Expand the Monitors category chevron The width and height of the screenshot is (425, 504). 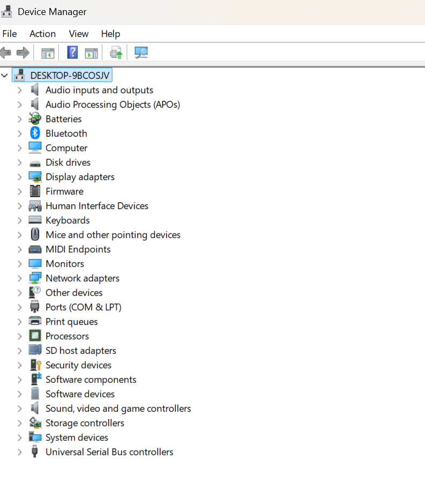[20, 264]
